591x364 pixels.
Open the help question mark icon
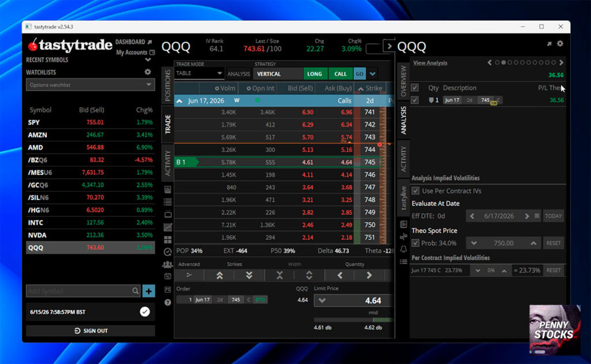(x=168, y=302)
